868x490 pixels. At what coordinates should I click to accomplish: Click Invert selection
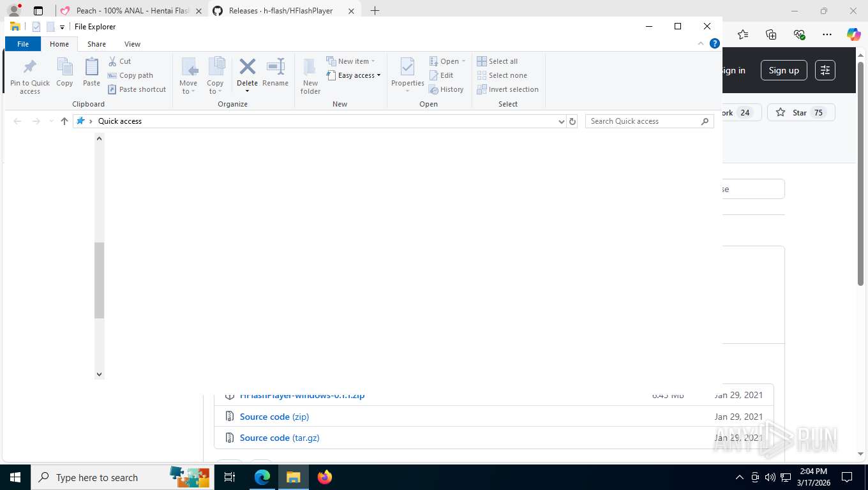tap(507, 89)
